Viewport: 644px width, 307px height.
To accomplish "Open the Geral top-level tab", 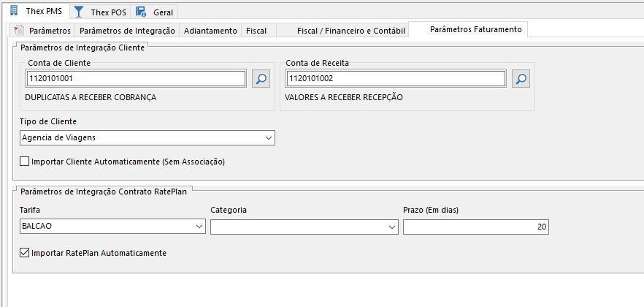I will 163,12.
